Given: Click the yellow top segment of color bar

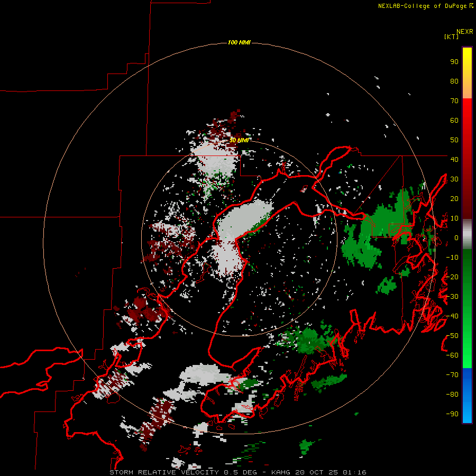Looking at the screenshot, I should pyautogui.click(x=467, y=73).
